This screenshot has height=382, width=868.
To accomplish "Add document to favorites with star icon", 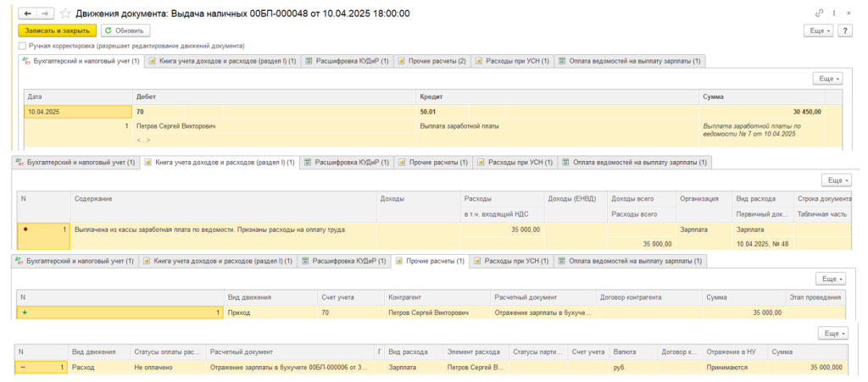I will coord(65,13).
